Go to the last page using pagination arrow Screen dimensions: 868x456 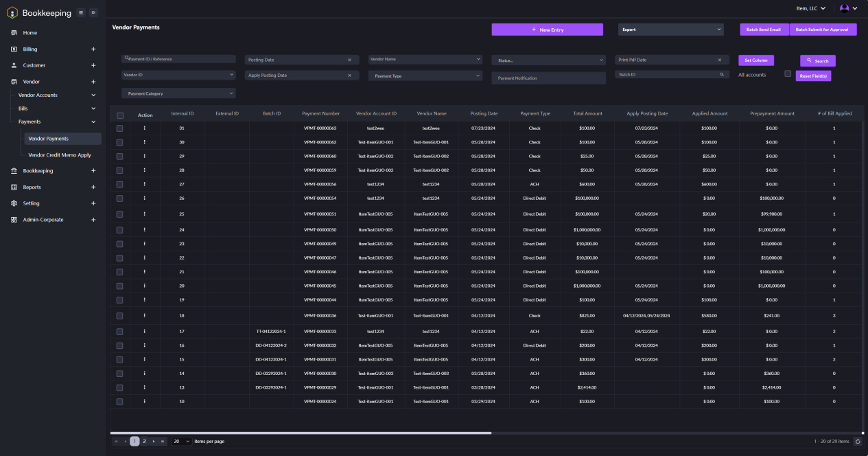click(x=163, y=442)
